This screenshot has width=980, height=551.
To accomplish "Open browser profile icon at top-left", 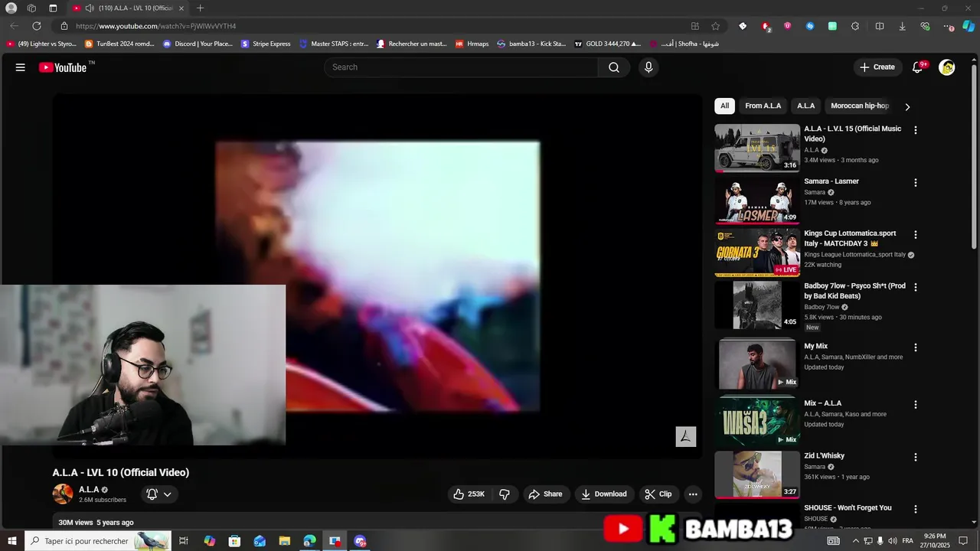I will tap(11, 8).
